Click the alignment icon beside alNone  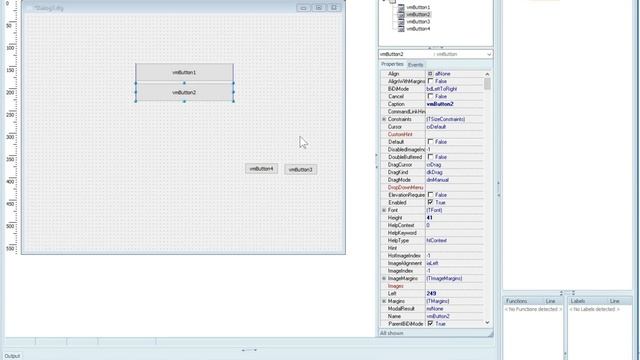pyautogui.click(x=430, y=74)
